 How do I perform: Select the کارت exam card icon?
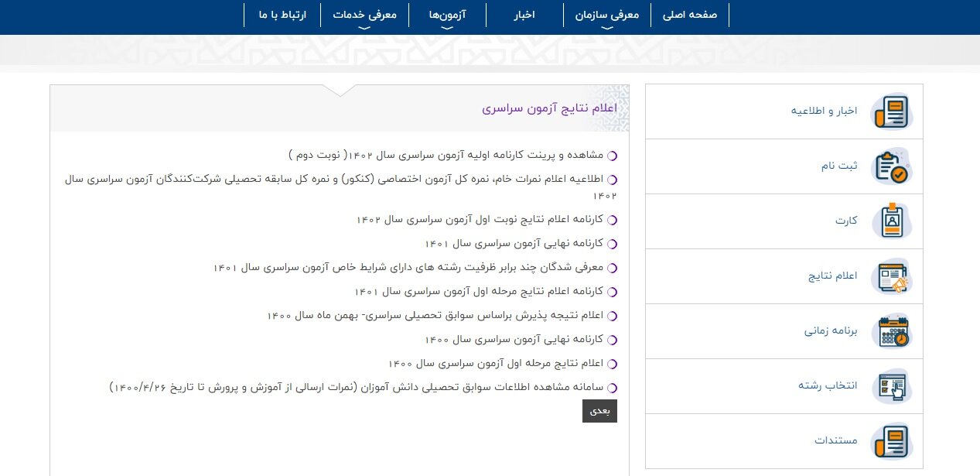click(891, 221)
